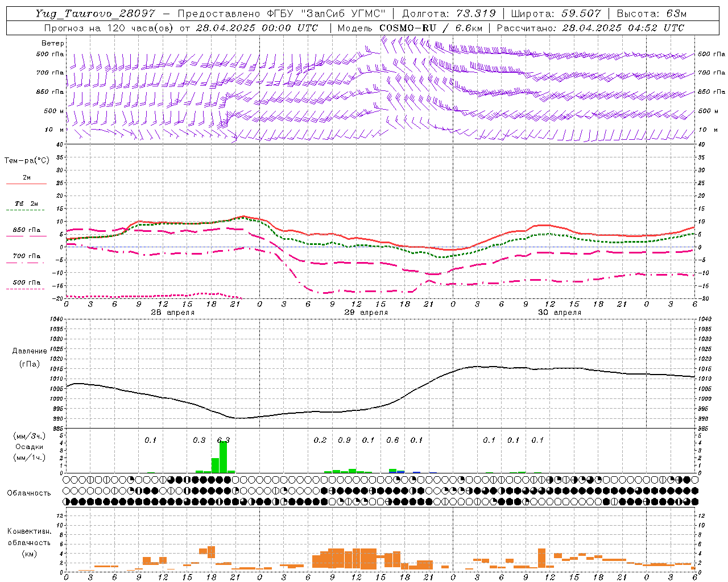
Task: Click the Конвективн. panel label
Action: click(x=30, y=531)
